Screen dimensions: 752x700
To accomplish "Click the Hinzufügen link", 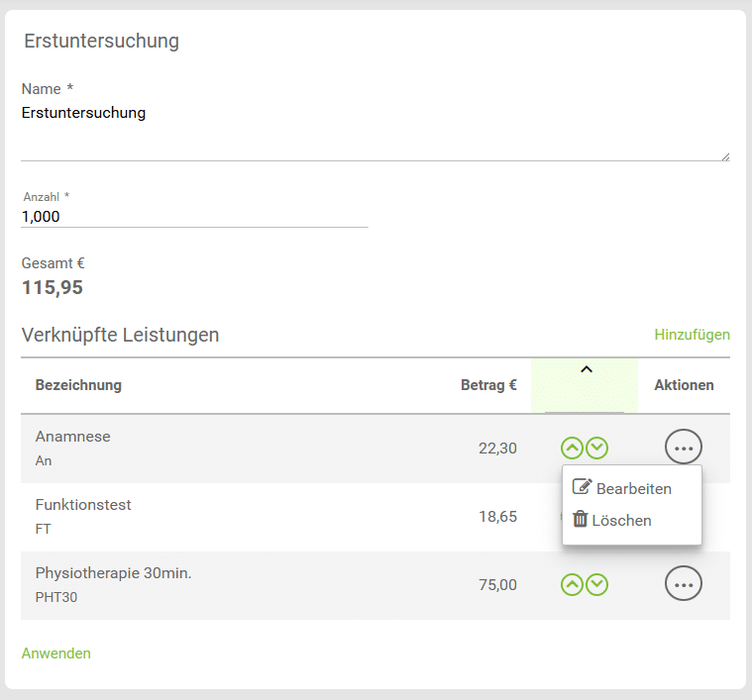I will coord(692,335).
